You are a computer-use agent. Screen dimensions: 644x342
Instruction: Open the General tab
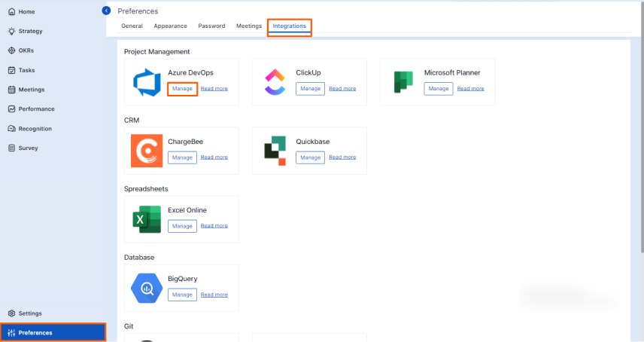pos(132,26)
